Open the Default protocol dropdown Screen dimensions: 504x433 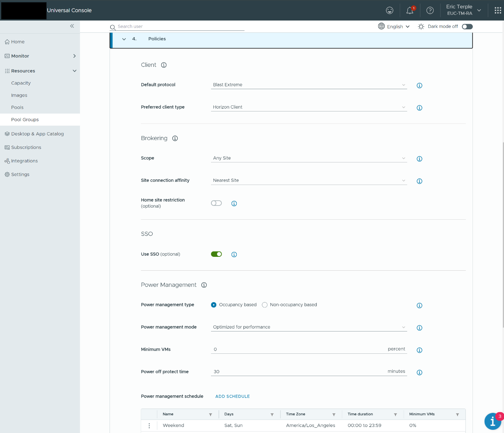click(309, 85)
